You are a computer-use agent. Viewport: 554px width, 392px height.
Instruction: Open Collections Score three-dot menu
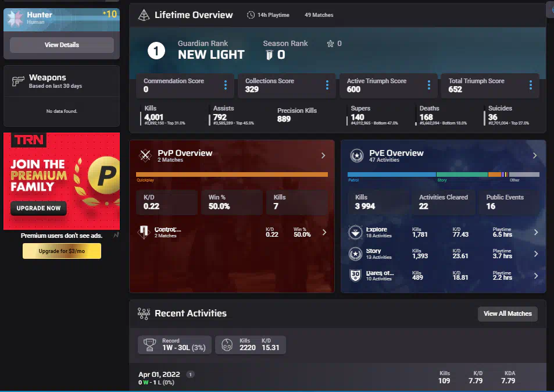(327, 85)
